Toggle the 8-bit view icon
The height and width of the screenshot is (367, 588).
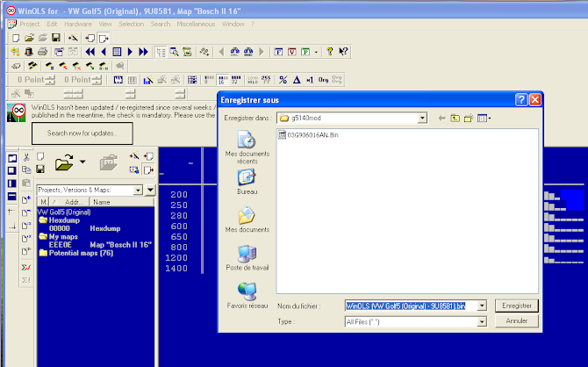pos(209,80)
